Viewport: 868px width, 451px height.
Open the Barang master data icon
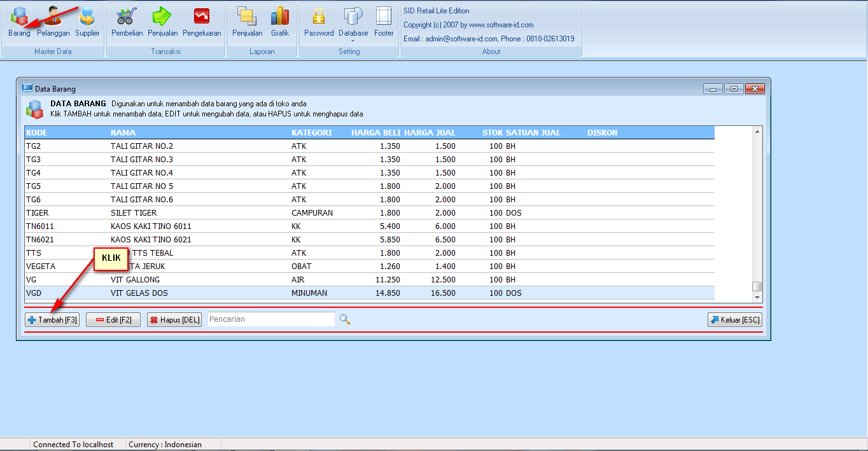tap(19, 22)
